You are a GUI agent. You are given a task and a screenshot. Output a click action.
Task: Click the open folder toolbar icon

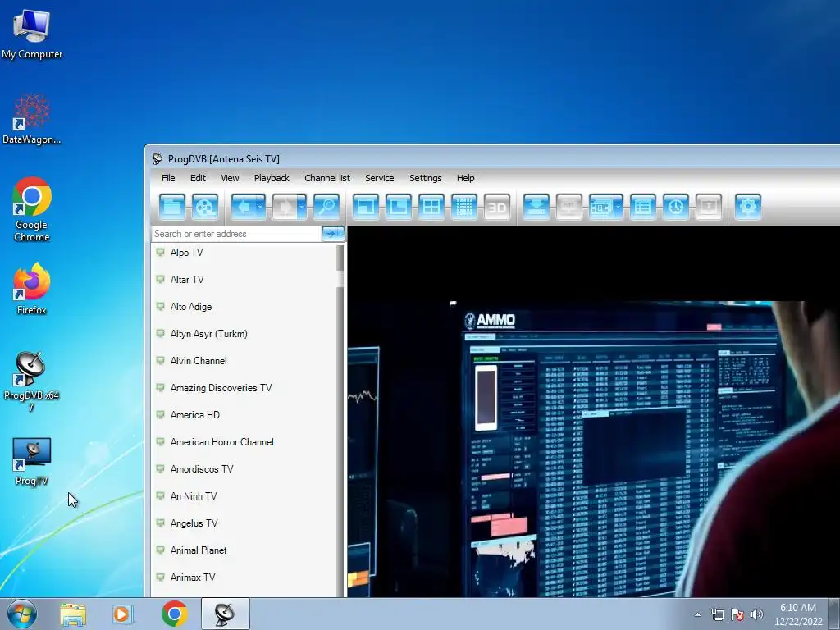pyautogui.click(x=172, y=207)
